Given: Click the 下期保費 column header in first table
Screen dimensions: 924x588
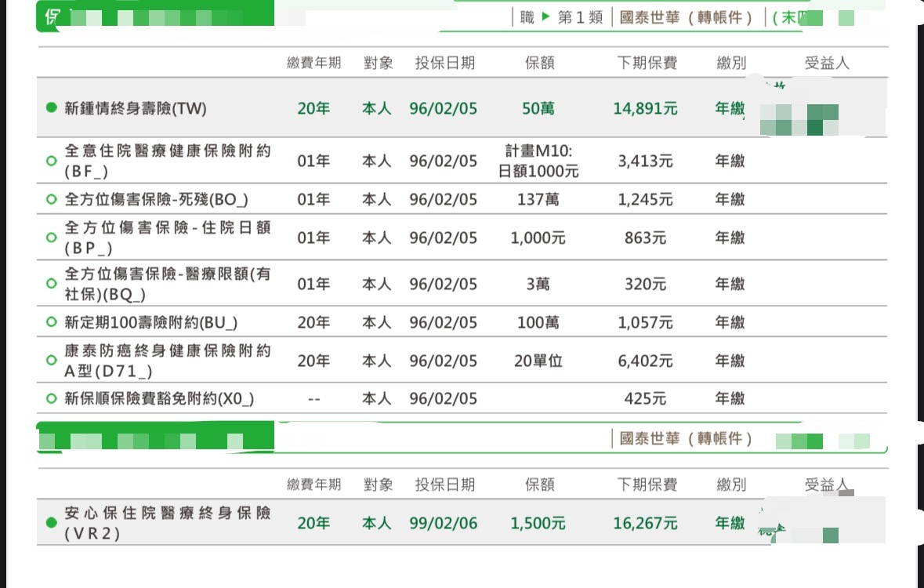Looking at the screenshot, I should click(647, 64).
